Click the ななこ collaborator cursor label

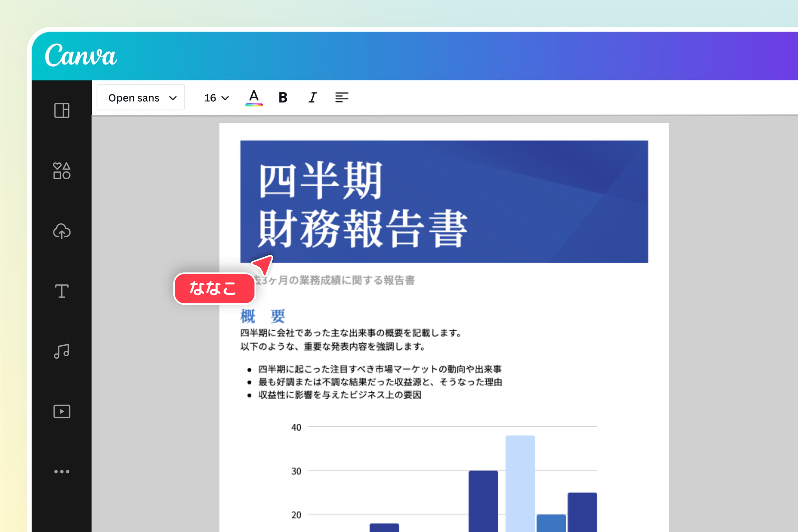pos(214,288)
